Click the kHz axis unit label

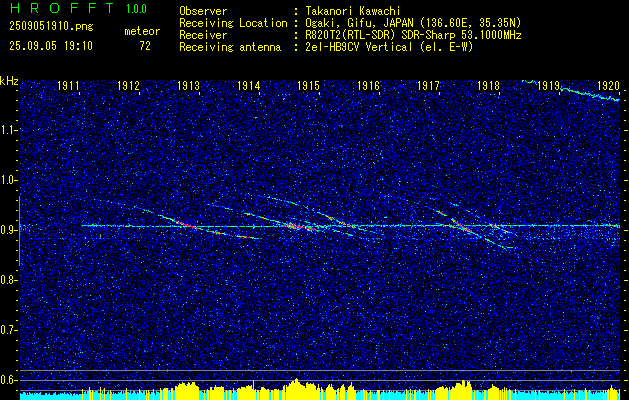tap(9, 81)
